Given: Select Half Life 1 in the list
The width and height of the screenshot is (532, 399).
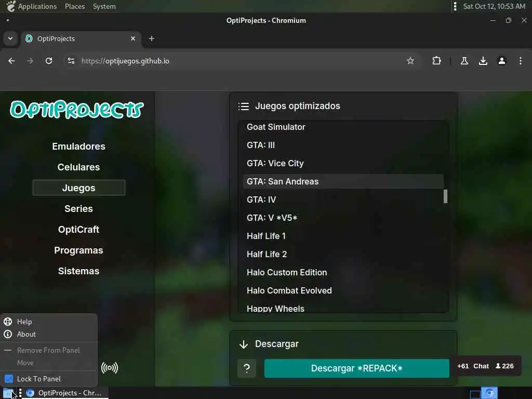Looking at the screenshot, I should pyautogui.click(x=343, y=236).
